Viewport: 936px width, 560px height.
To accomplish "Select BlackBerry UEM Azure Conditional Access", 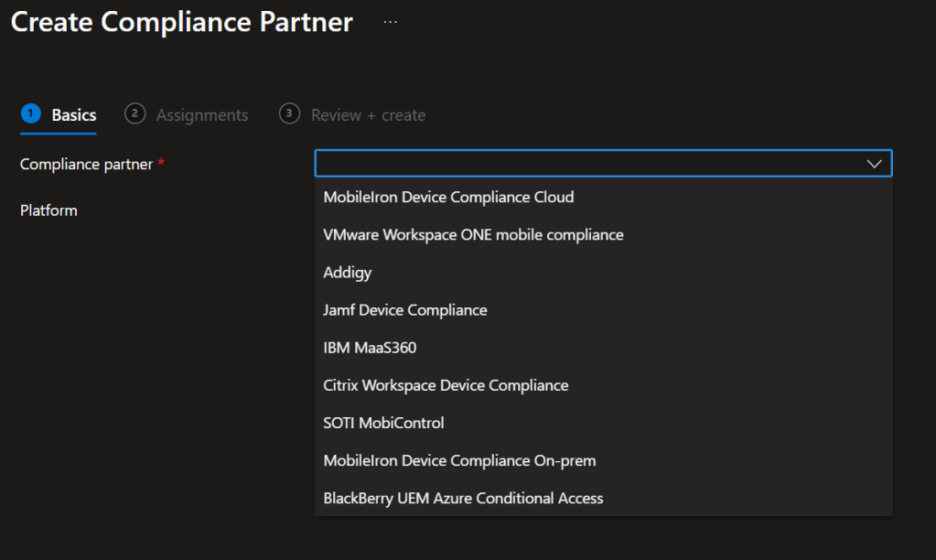I will pos(462,498).
